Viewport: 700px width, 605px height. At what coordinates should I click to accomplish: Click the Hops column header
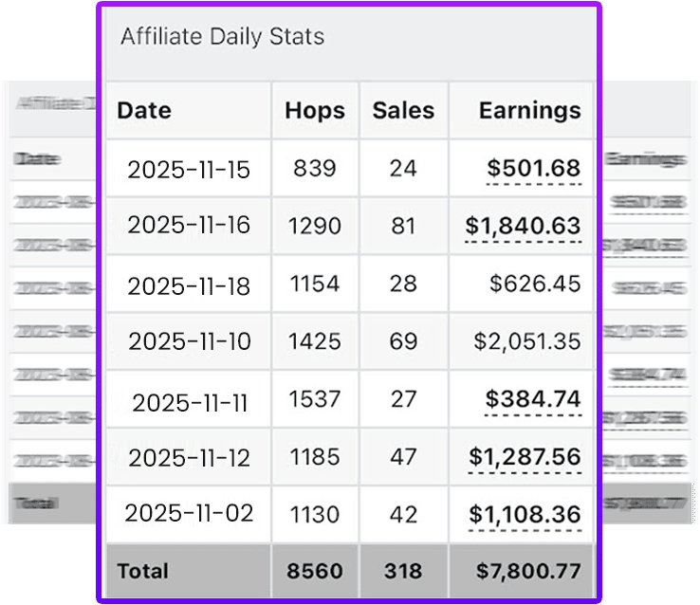(315, 110)
